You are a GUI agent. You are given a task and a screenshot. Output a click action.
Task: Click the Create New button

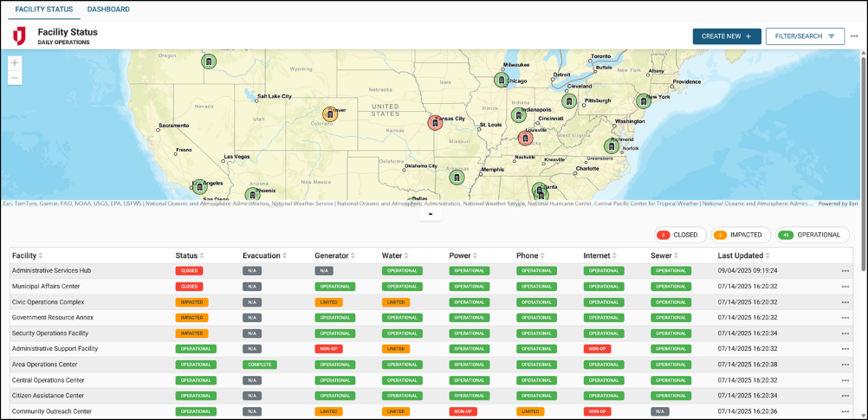tap(726, 36)
